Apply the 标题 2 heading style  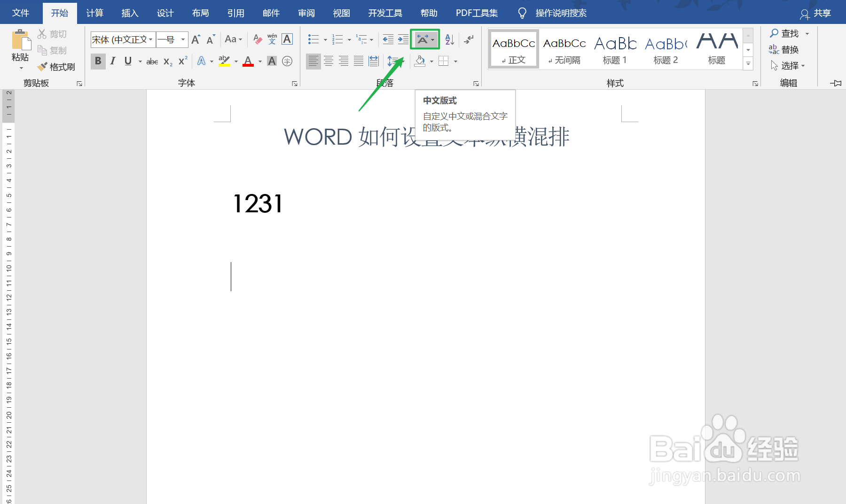[666, 49]
